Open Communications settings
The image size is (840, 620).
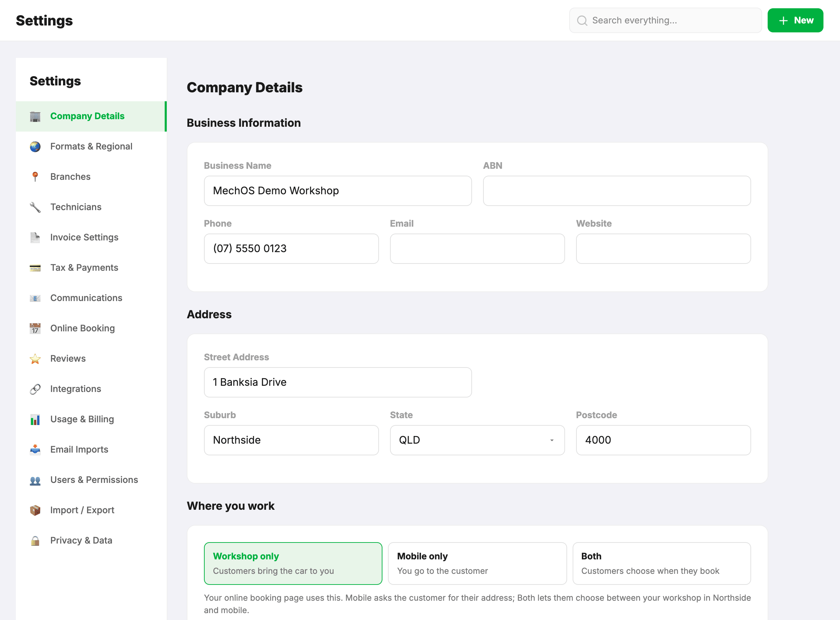tap(91, 298)
